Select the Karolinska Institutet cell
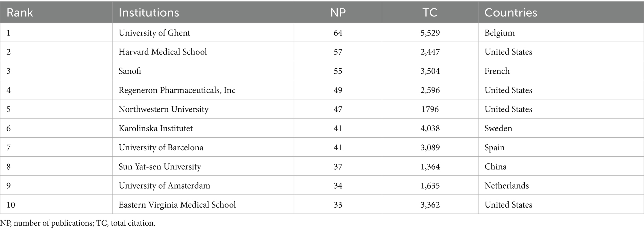Viewport: 644px width, 230px height. tap(155, 128)
